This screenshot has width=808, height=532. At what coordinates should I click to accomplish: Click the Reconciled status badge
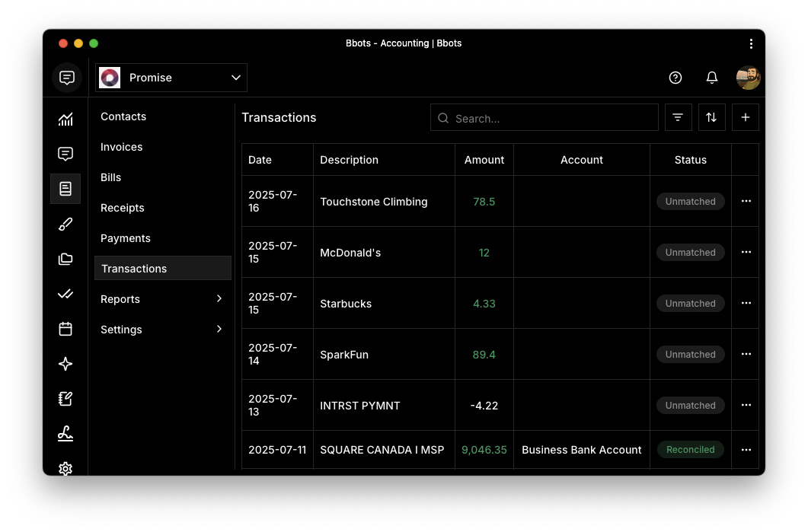coord(690,450)
